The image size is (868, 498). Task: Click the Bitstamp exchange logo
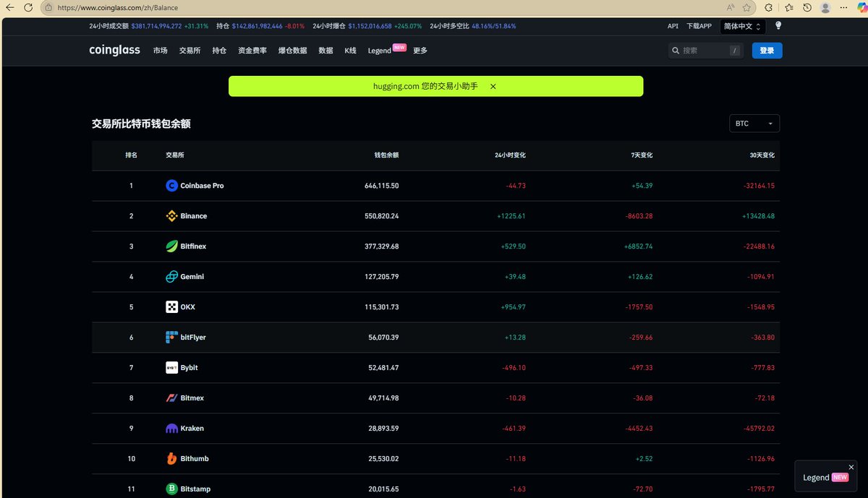pos(171,489)
